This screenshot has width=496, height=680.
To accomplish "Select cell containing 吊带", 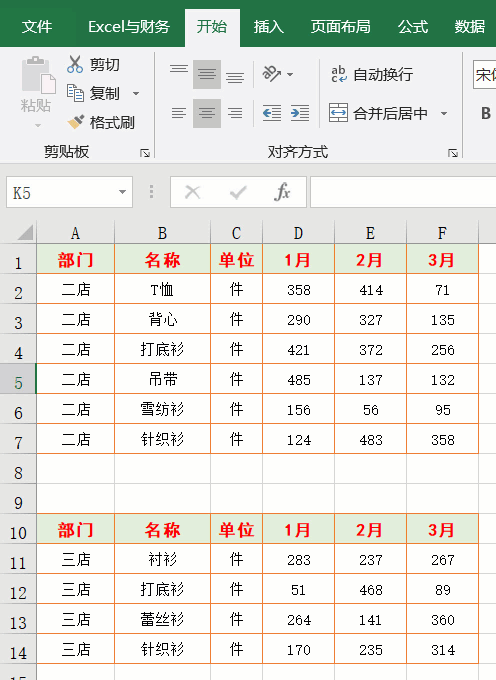I will (162, 379).
